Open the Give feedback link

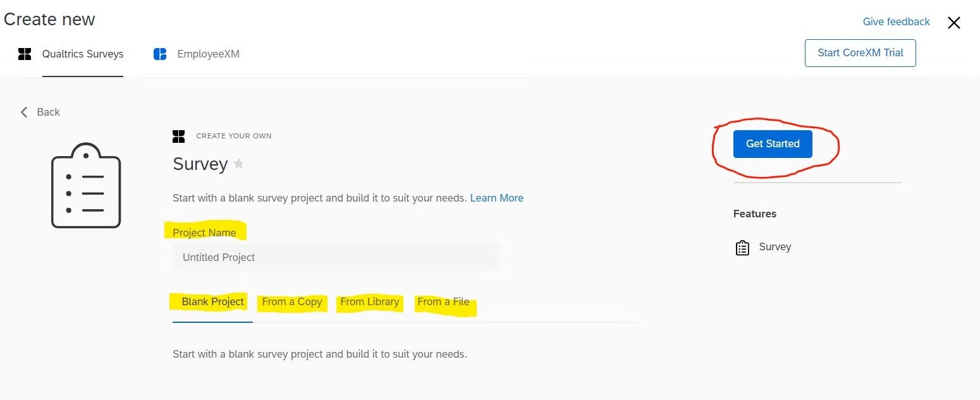tap(896, 21)
